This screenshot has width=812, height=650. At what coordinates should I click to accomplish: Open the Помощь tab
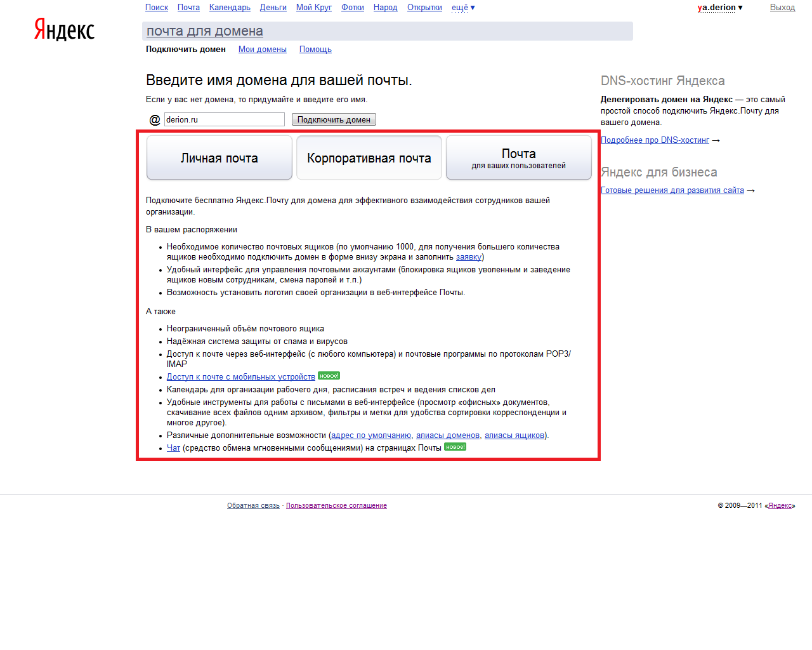[x=315, y=50]
